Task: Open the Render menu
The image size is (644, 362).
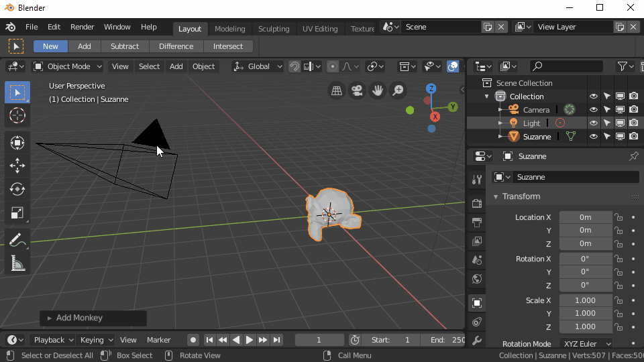Action: pyautogui.click(x=82, y=27)
